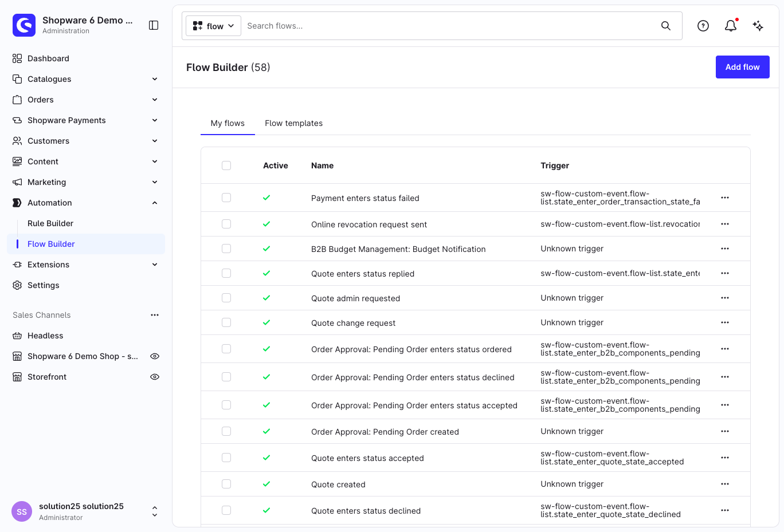Viewport: 784px width, 532px height.
Task: Open the Headless sales channel
Action: [45, 336]
